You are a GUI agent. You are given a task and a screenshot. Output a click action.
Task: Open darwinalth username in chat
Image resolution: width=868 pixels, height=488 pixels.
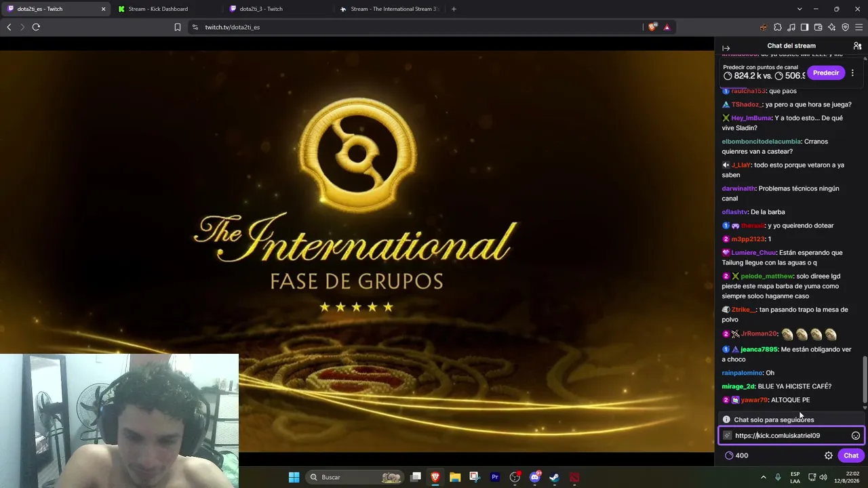(738, 188)
